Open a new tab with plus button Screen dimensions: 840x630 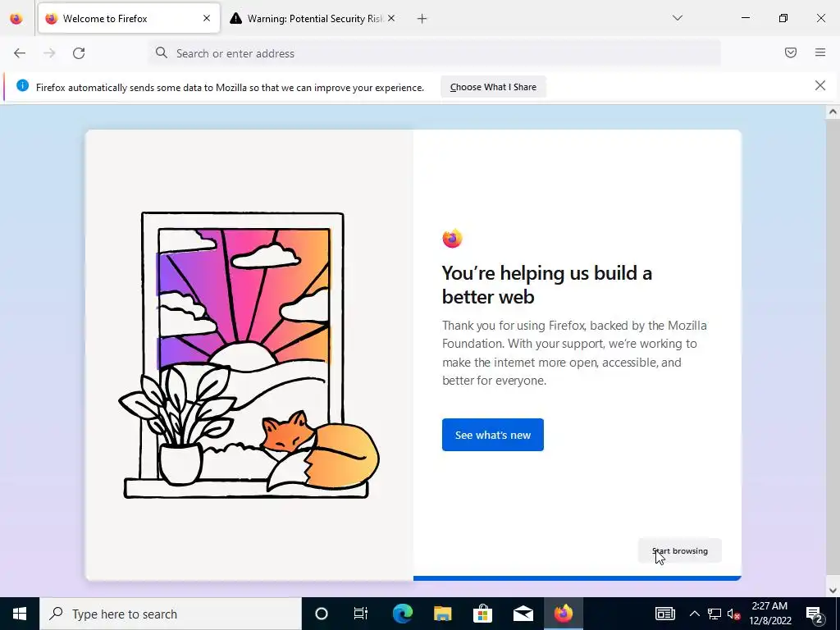pyautogui.click(x=422, y=19)
